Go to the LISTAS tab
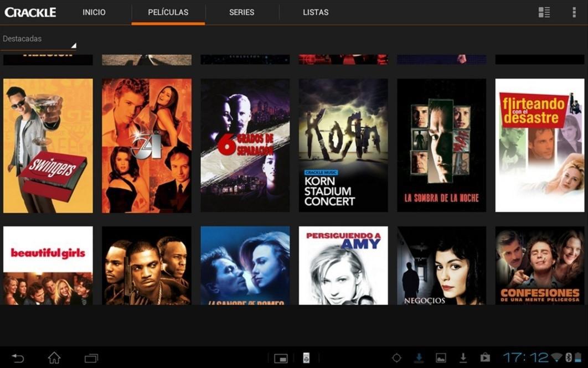 [x=316, y=12]
